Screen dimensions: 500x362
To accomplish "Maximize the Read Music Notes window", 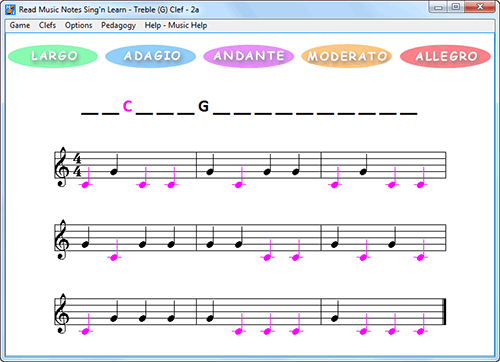I will 456,7.
